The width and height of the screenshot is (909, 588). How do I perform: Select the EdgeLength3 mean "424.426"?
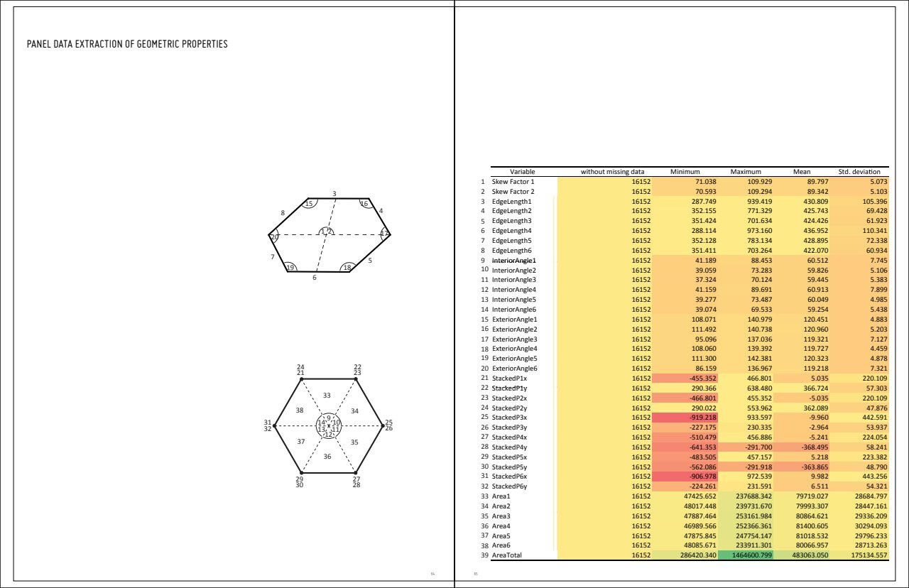coord(816,222)
